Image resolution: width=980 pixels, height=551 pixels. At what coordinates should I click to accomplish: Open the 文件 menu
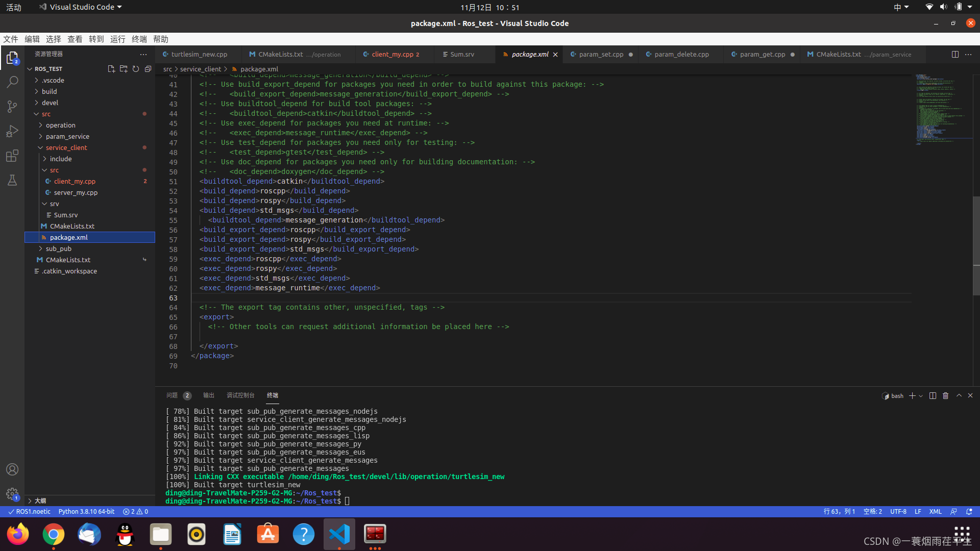pyautogui.click(x=11, y=39)
